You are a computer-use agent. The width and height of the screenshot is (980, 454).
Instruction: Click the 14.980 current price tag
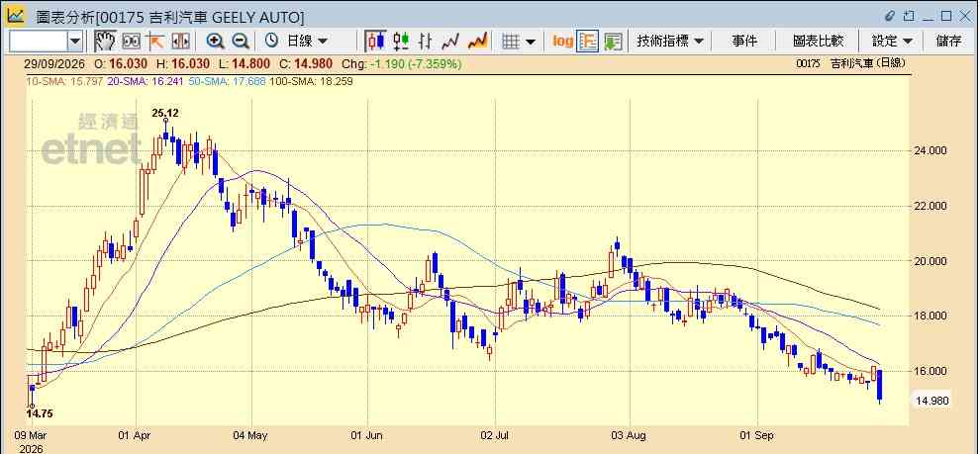pyautogui.click(x=931, y=401)
